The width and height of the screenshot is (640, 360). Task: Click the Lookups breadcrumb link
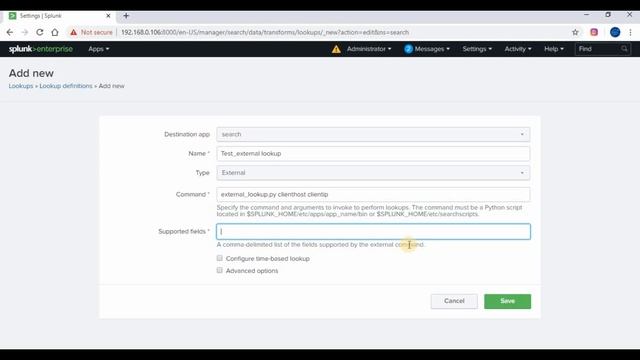pyautogui.click(x=21, y=86)
